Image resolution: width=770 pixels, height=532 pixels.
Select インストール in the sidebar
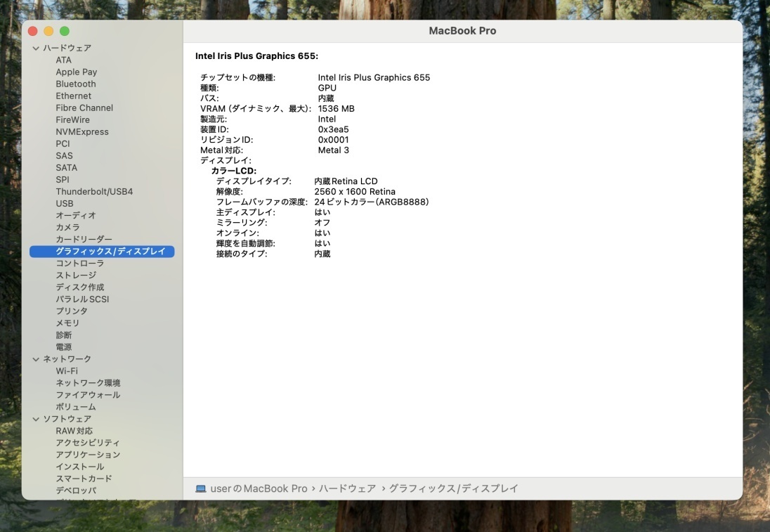[80, 467]
